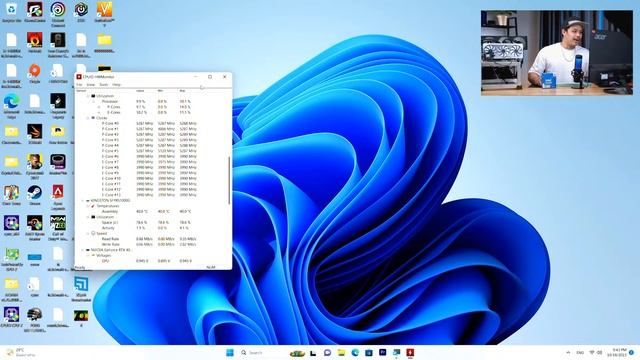Collapse the KINGSTON drive node
Screen dimensions: 640x360
pos(82,201)
